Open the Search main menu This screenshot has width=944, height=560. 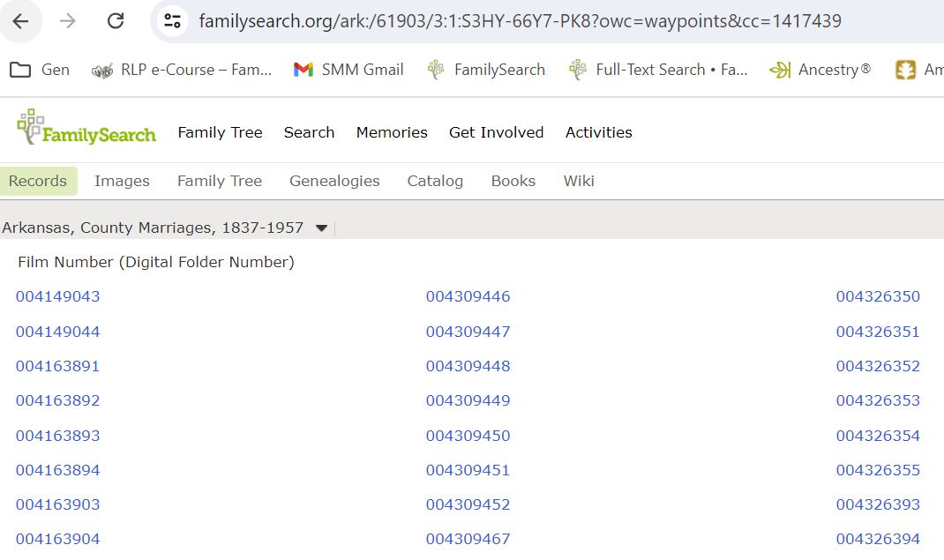tap(310, 132)
